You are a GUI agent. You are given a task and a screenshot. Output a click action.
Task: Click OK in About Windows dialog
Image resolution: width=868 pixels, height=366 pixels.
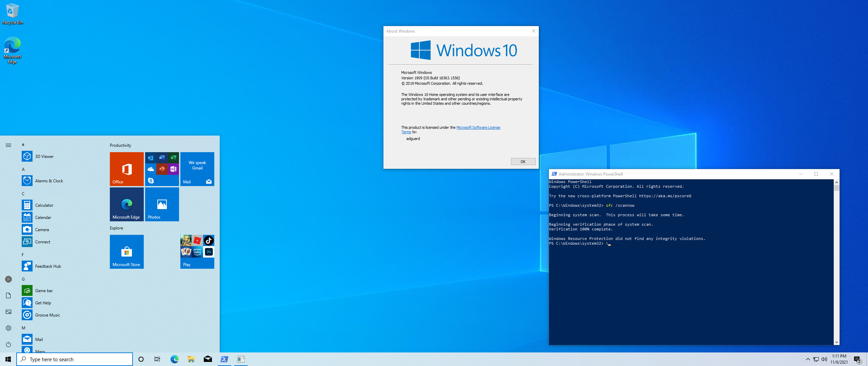[x=523, y=162]
